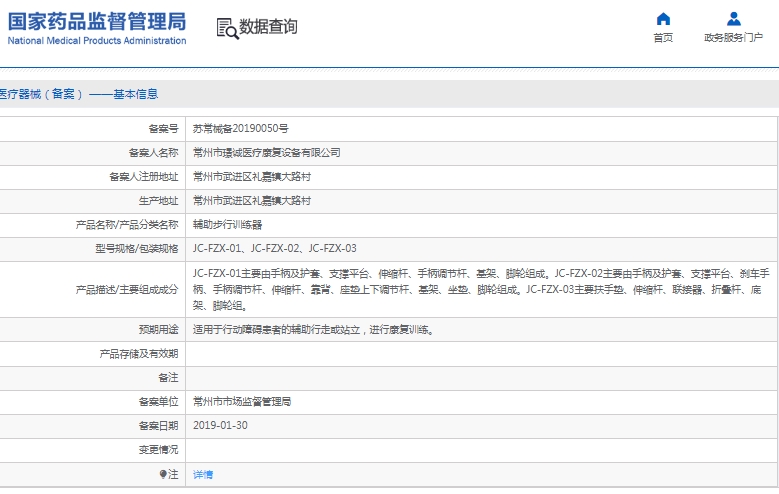Select intended use text 适用于行动障碍患者
Screen dimensions: 779x494
[237, 329]
